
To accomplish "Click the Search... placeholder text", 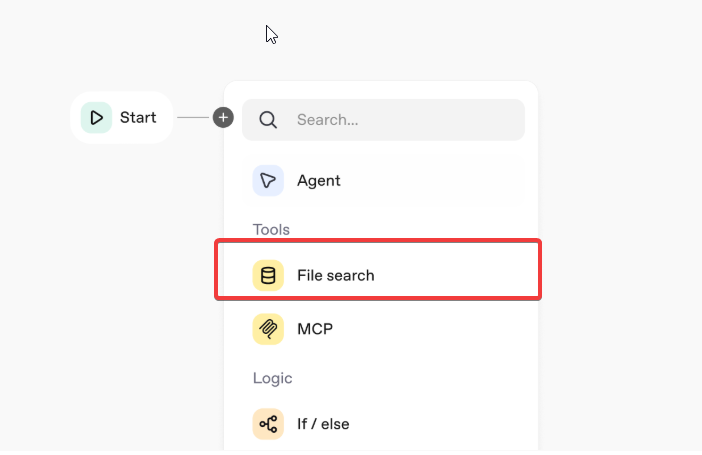I will 328,120.
